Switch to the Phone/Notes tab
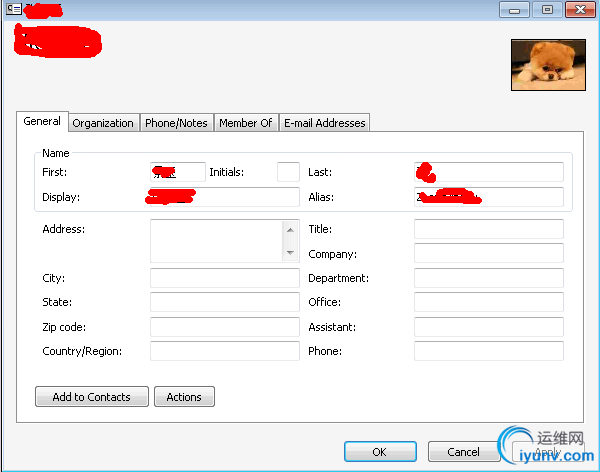This screenshot has width=600, height=472. [176, 123]
